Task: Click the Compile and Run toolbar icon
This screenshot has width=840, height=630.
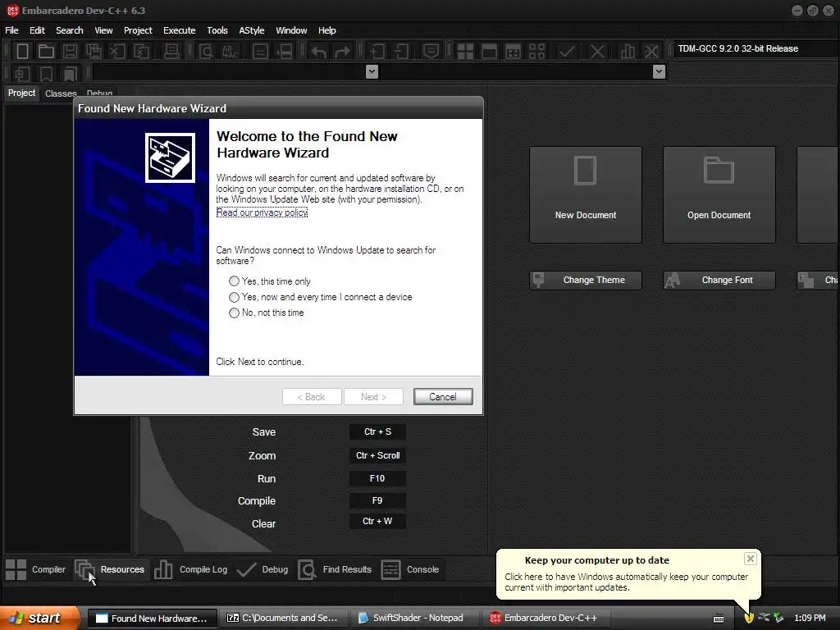Action: (513, 52)
